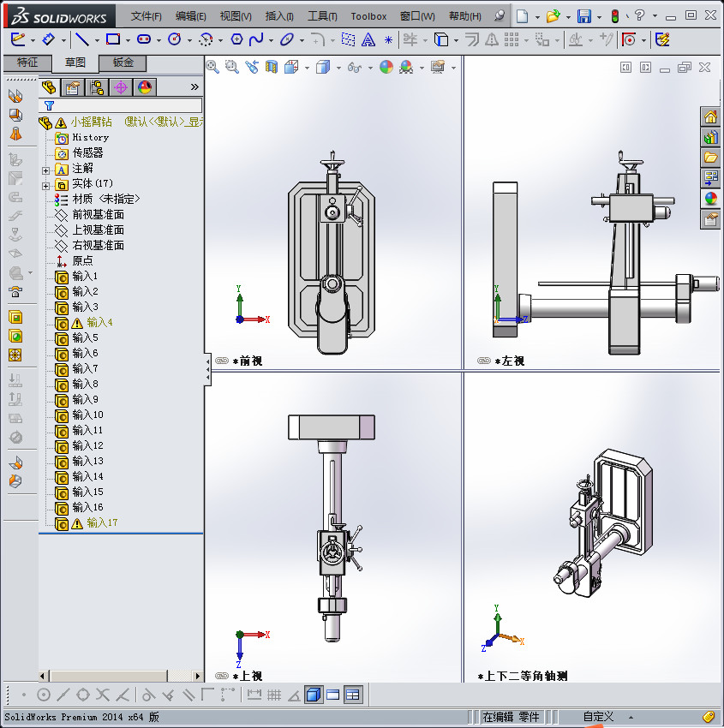Screen dimensions: 724x728
Task: Select the Line sketch tool
Action: click(x=82, y=40)
